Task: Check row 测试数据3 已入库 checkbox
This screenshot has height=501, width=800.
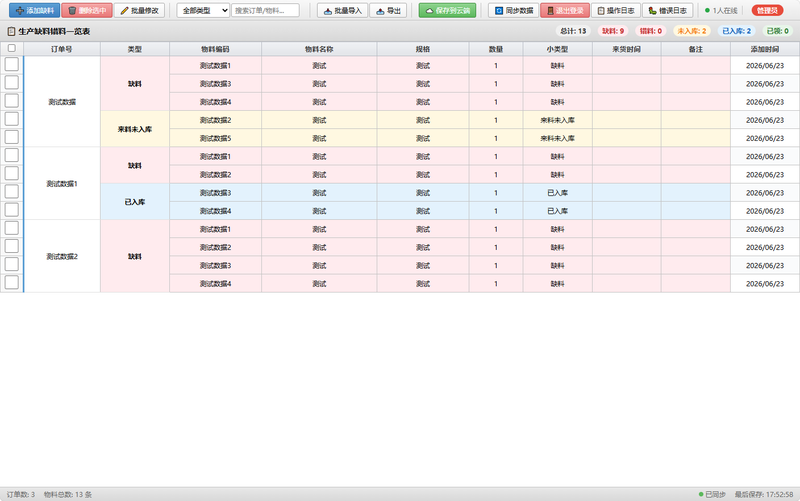Action: [x=12, y=191]
